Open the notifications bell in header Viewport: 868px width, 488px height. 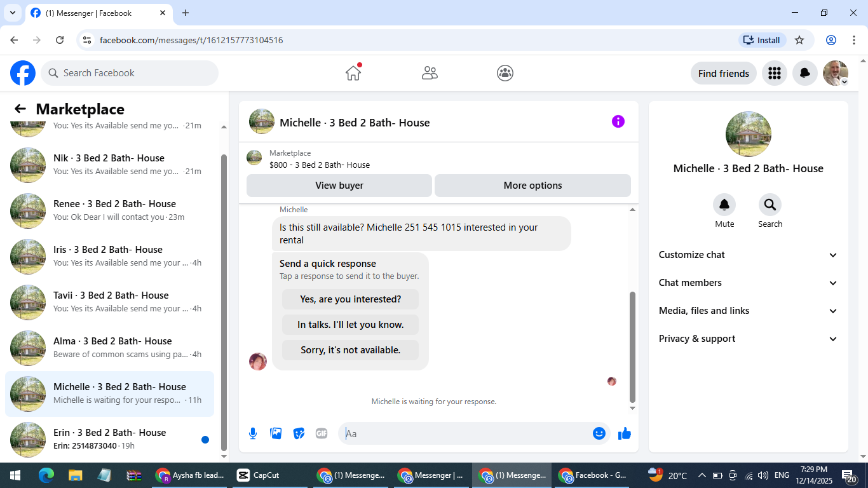(x=804, y=73)
